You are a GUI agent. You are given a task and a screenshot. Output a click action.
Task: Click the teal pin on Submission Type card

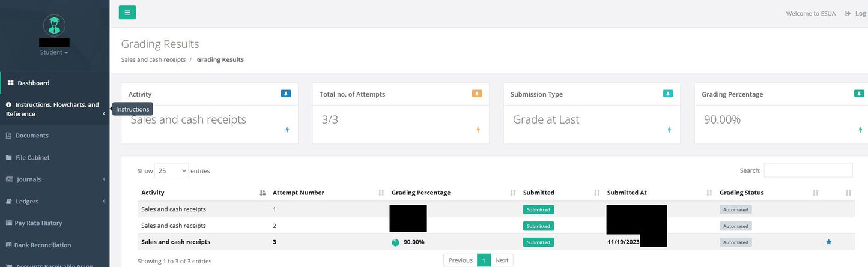(668, 93)
